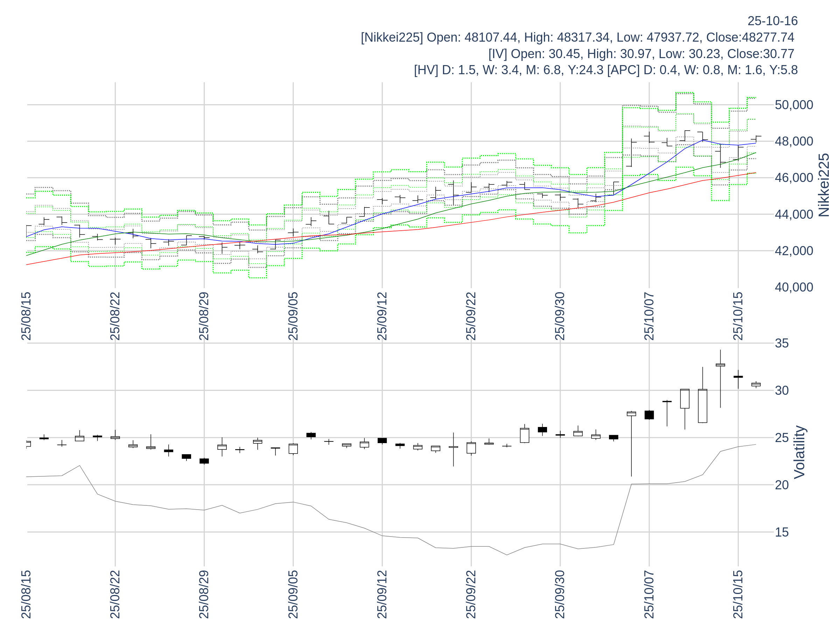Click the 50,000 price axis tick label
The width and height of the screenshot is (840, 630).
coord(794,105)
